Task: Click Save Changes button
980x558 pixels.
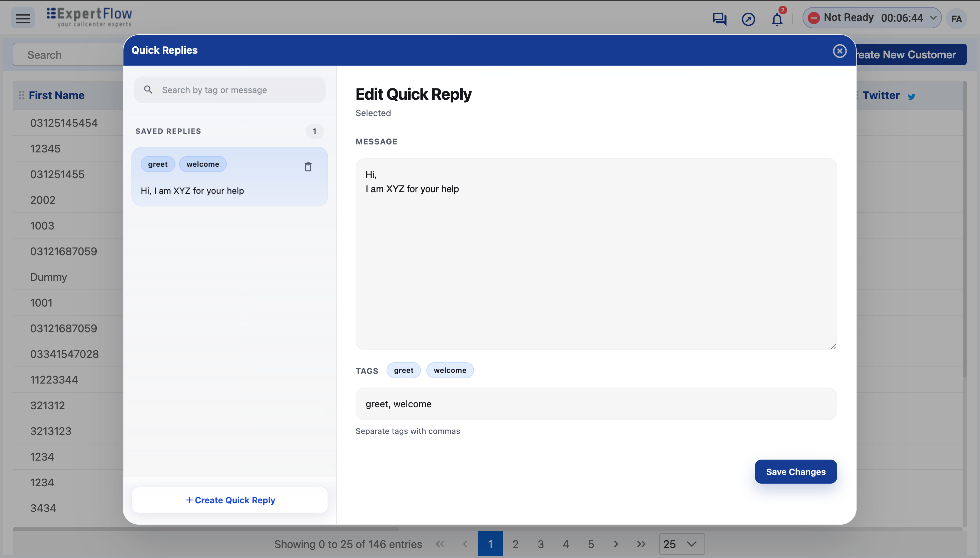Action: (795, 471)
